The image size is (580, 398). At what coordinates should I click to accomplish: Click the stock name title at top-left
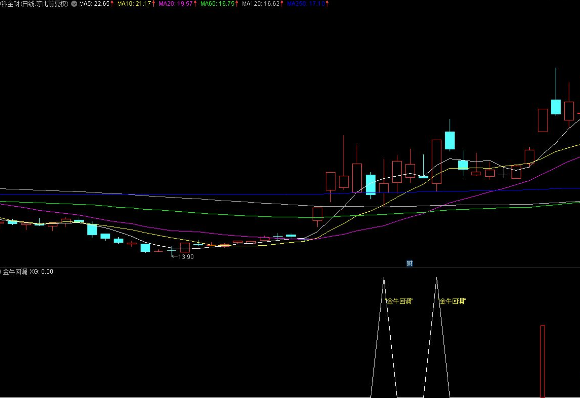34,4
